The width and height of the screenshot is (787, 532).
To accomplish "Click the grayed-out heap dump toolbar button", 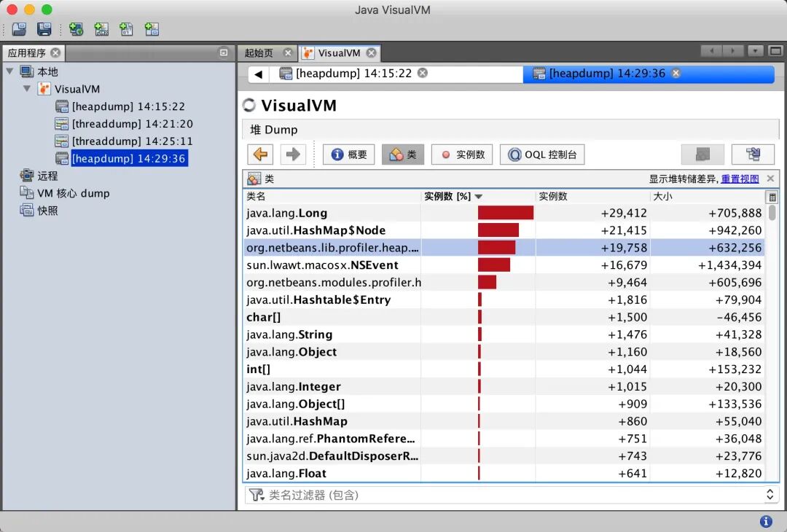I will pos(702,154).
